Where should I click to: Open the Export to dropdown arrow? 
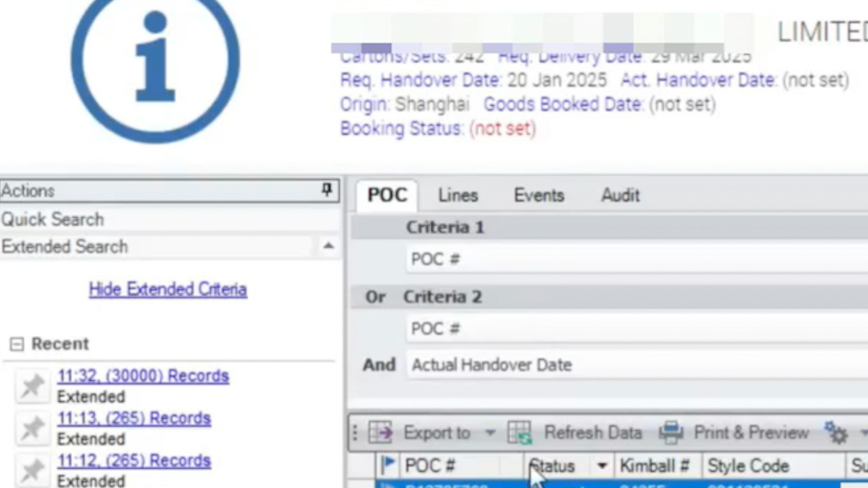(490, 432)
